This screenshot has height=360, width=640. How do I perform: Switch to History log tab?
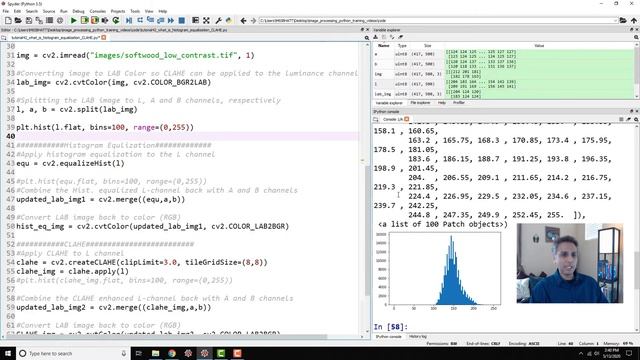point(418,337)
